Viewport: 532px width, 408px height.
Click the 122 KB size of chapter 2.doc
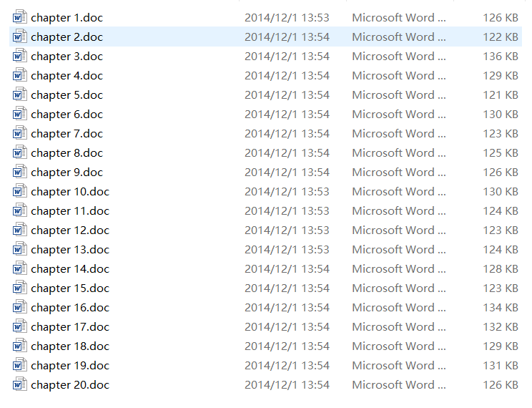point(501,37)
